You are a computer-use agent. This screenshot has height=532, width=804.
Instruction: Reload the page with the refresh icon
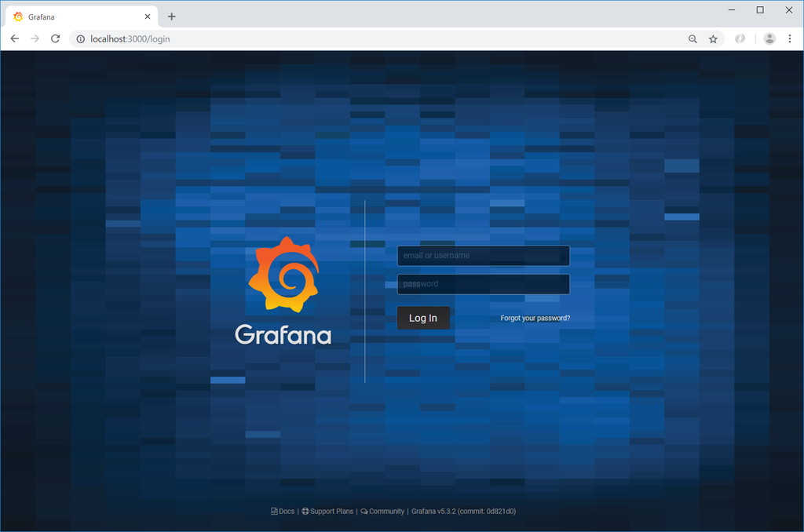tap(56, 39)
